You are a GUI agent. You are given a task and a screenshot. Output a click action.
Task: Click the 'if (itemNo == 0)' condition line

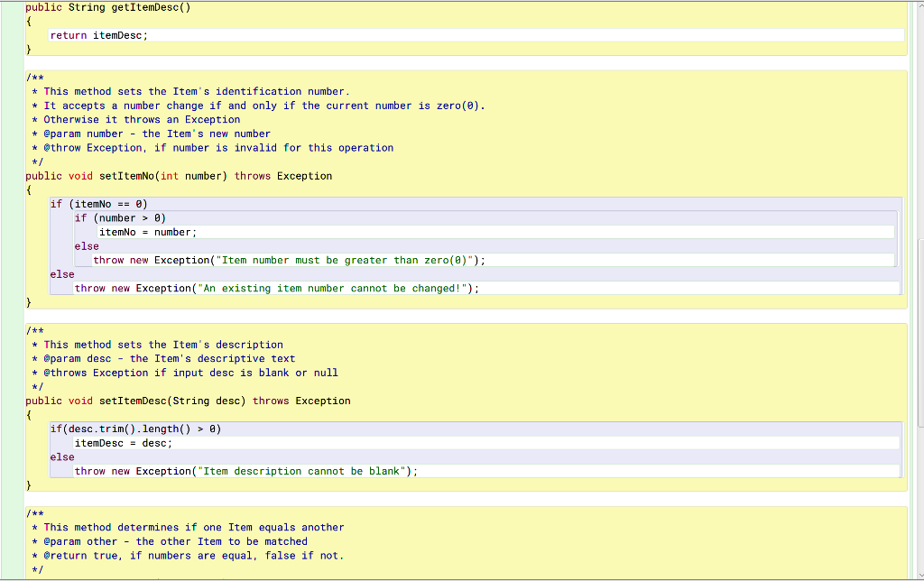click(98, 204)
